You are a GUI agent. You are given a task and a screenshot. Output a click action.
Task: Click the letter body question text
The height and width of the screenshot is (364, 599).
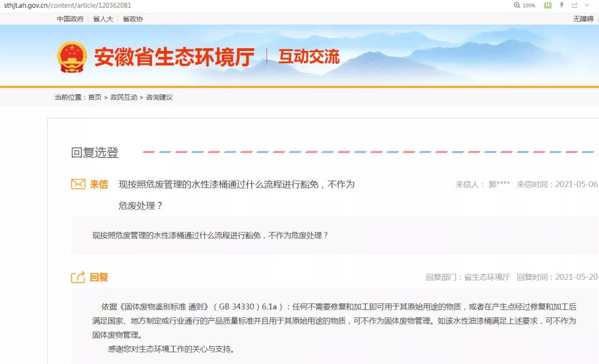click(x=210, y=235)
